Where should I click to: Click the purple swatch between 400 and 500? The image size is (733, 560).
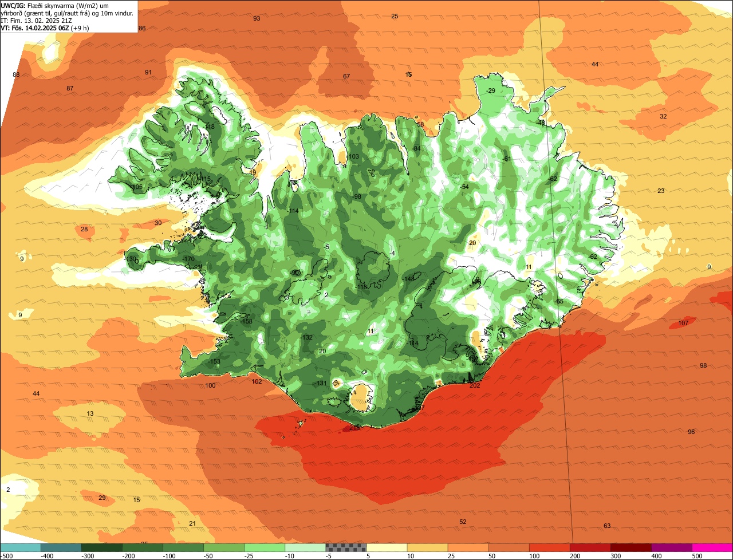click(672, 547)
